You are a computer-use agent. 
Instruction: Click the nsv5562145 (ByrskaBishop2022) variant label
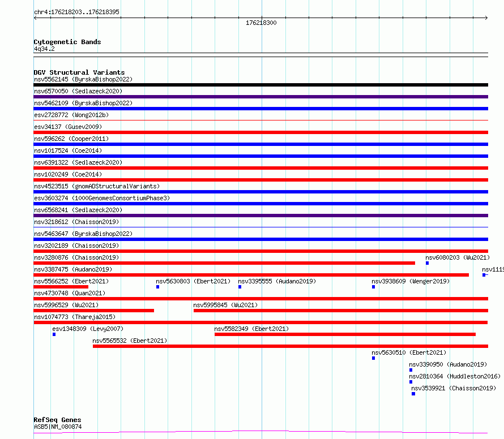point(83,79)
